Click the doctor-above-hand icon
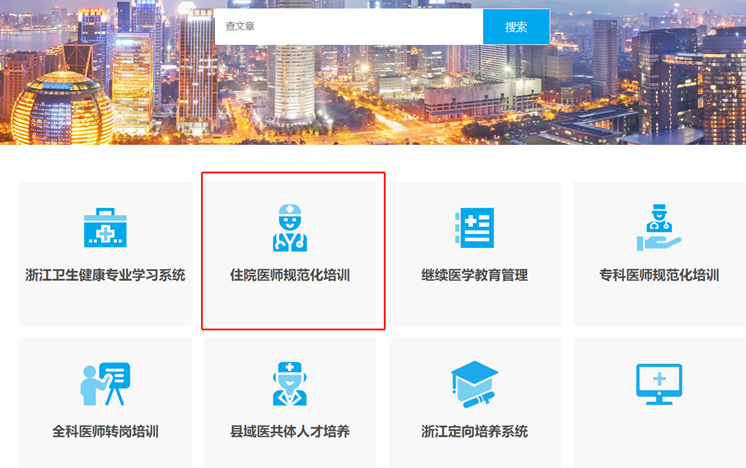 coord(658,228)
